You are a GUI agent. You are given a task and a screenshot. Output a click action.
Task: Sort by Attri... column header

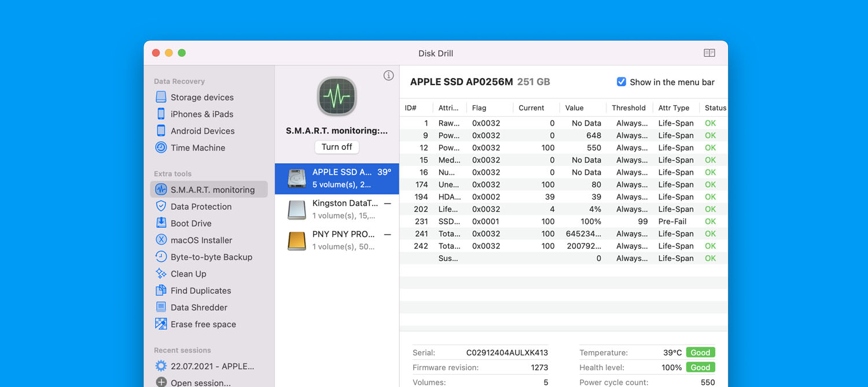[x=449, y=108]
